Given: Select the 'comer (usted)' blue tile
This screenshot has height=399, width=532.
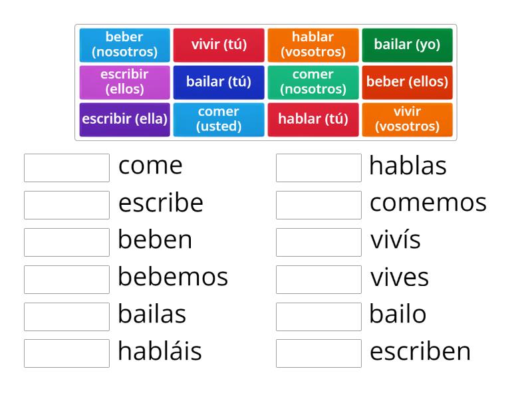Looking at the screenshot, I should tap(219, 119).
